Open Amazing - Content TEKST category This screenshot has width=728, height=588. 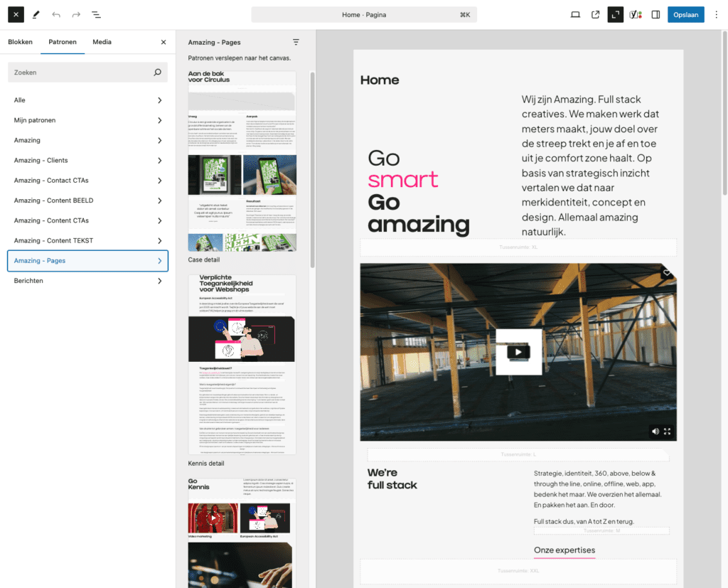click(87, 240)
